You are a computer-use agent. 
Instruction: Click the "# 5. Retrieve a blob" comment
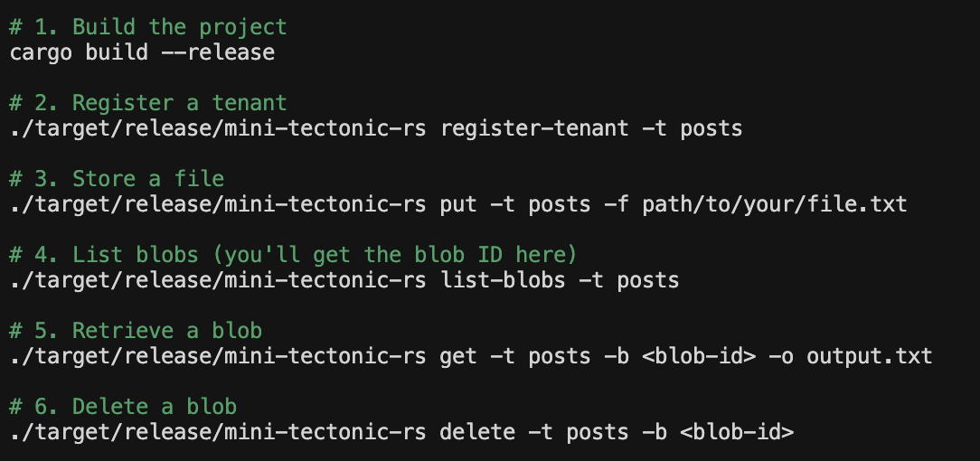[136, 331]
